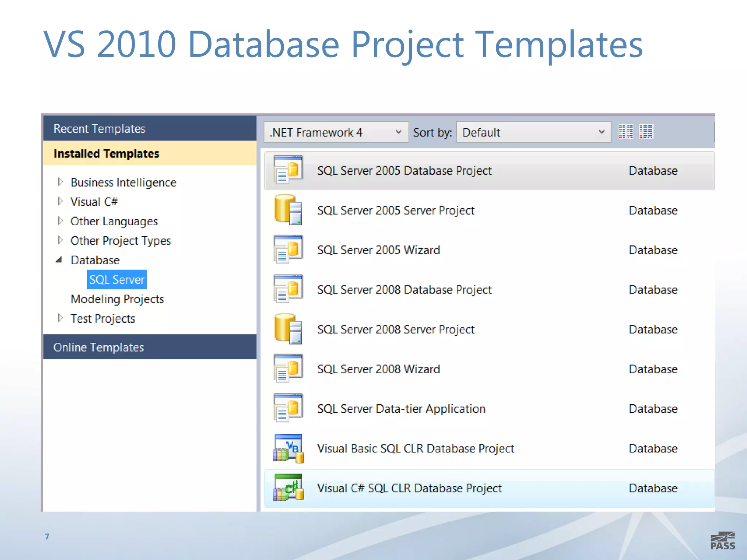The height and width of the screenshot is (560, 747).
Task: Choose SQL Server Data-tier Application template
Action: tap(489, 409)
